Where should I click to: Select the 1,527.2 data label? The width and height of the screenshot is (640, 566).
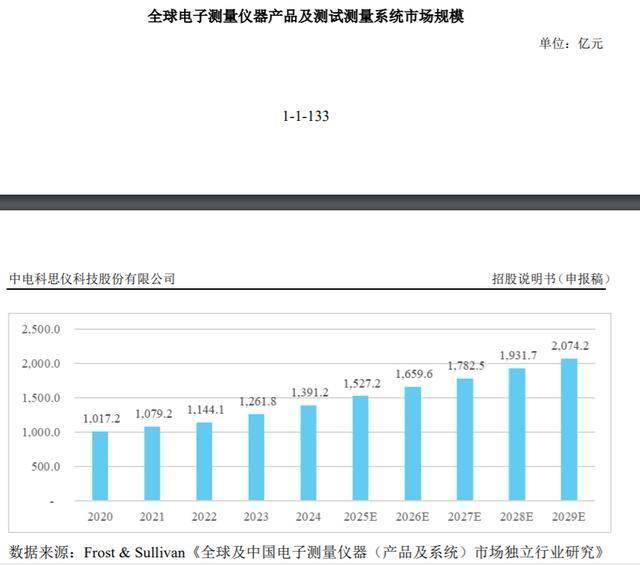click(362, 383)
